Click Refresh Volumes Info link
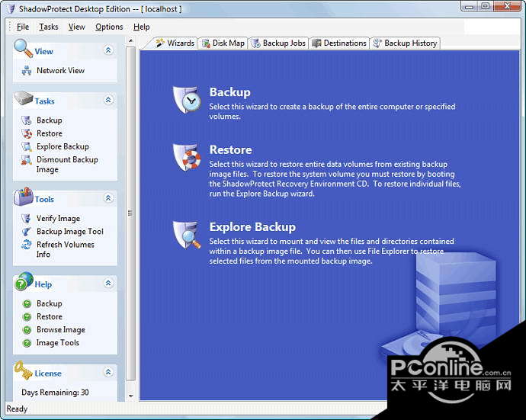Image resolution: width=526 pixels, height=420 pixels. coord(65,249)
